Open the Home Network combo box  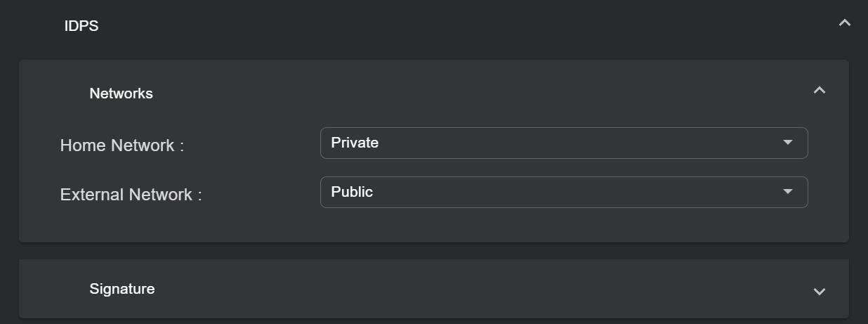[x=563, y=143]
